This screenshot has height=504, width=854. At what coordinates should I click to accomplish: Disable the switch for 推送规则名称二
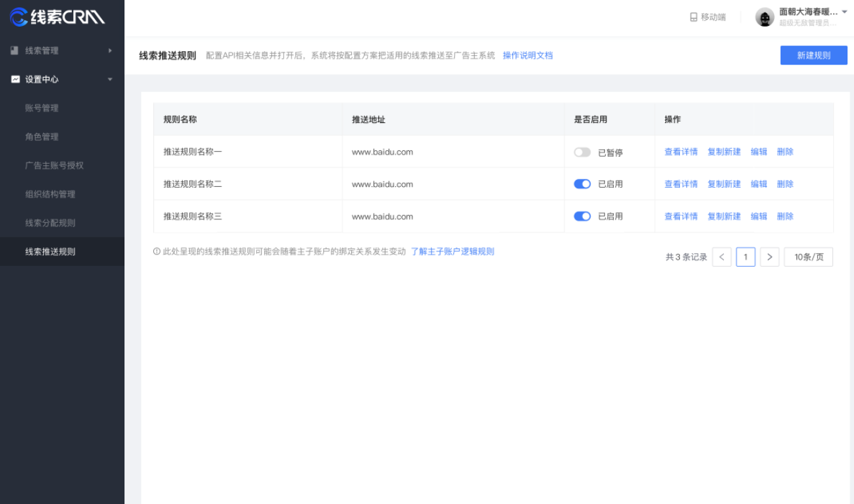pos(582,183)
